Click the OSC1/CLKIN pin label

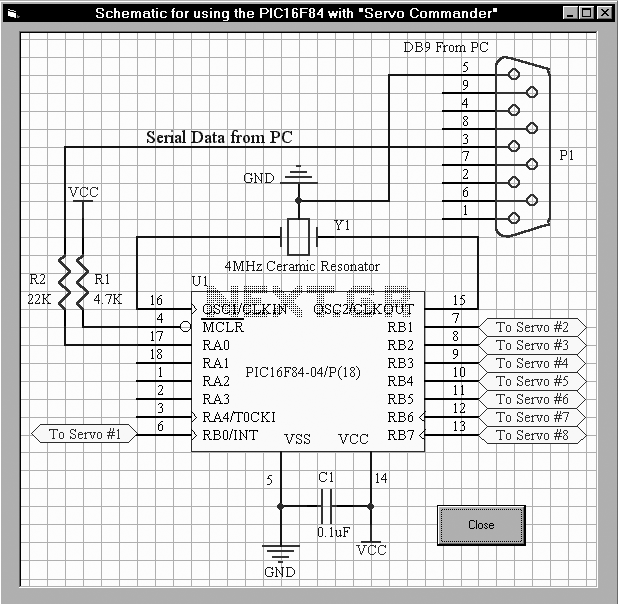tap(244, 309)
